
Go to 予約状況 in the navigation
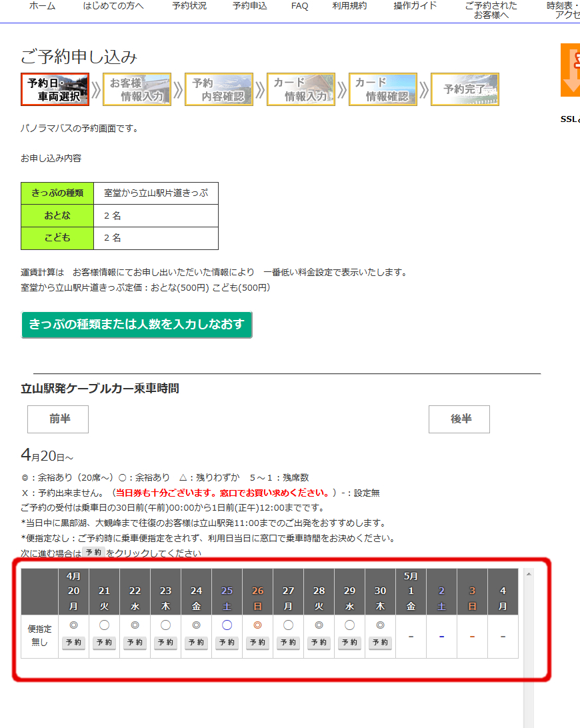pyautogui.click(x=189, y=6)
